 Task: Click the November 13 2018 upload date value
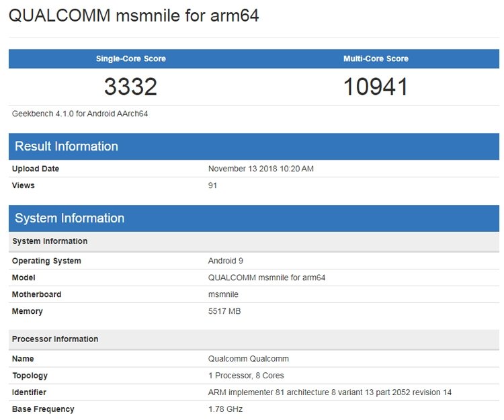(261, 169)
